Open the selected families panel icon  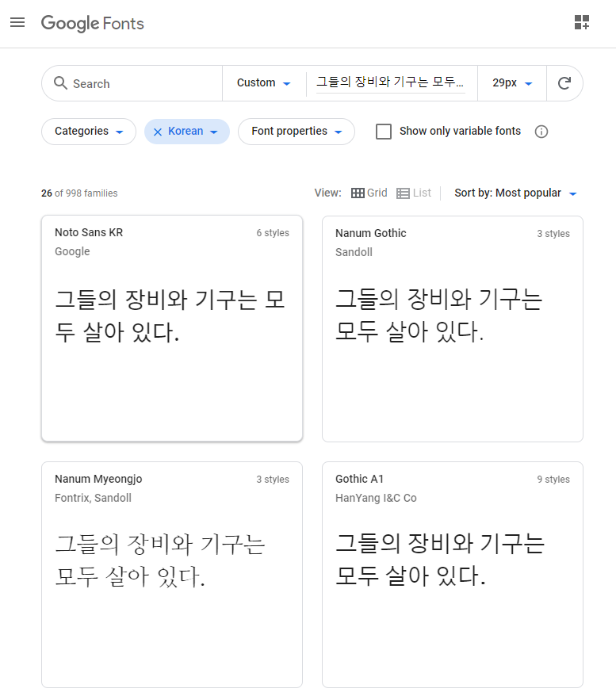coord(581,22)
